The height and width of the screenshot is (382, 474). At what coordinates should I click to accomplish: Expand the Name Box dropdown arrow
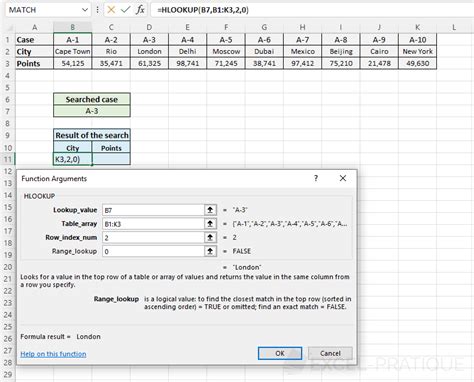coord(85,10)
